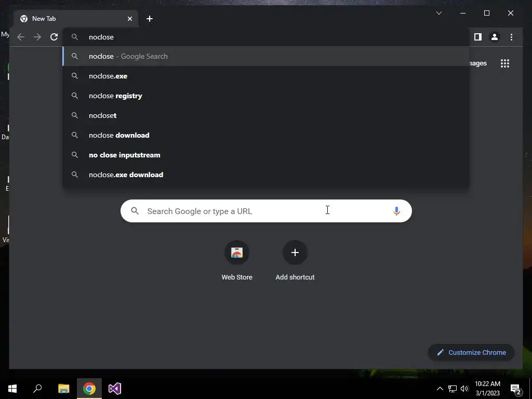Screen dimensions: 532x399
Task: Open the Images link
Action: 478,63
